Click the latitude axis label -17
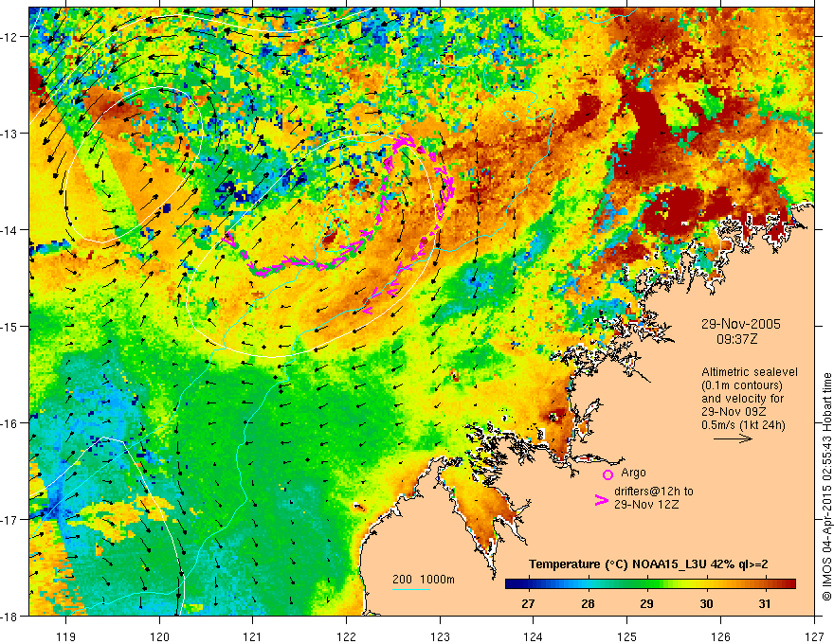This screenshot has width=834, height=644. tap(9, 519)
